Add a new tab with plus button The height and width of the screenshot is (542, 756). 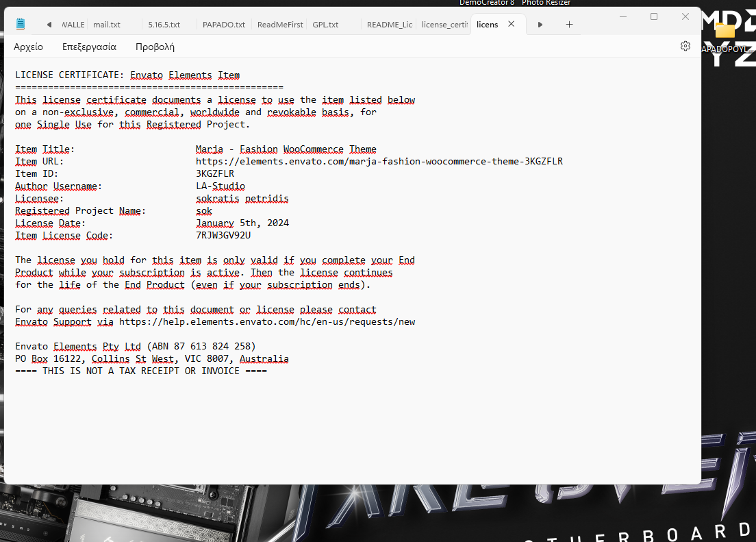coord(569,24)
